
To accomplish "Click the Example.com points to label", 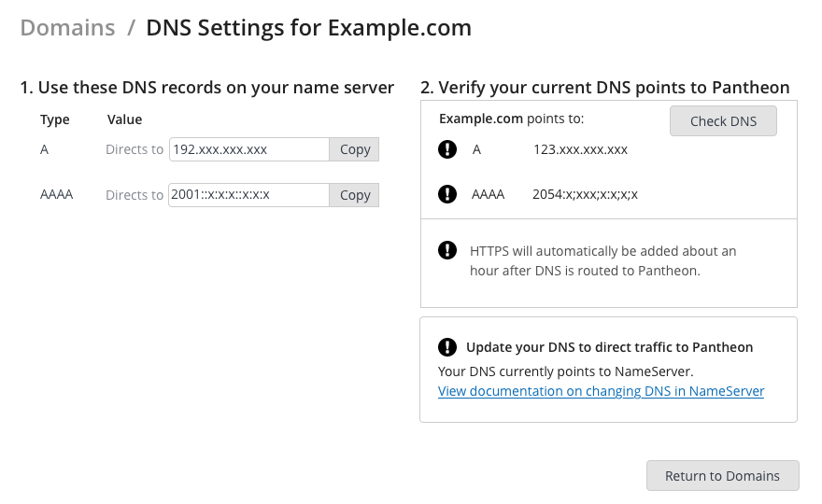I will [x=511, y=119].
